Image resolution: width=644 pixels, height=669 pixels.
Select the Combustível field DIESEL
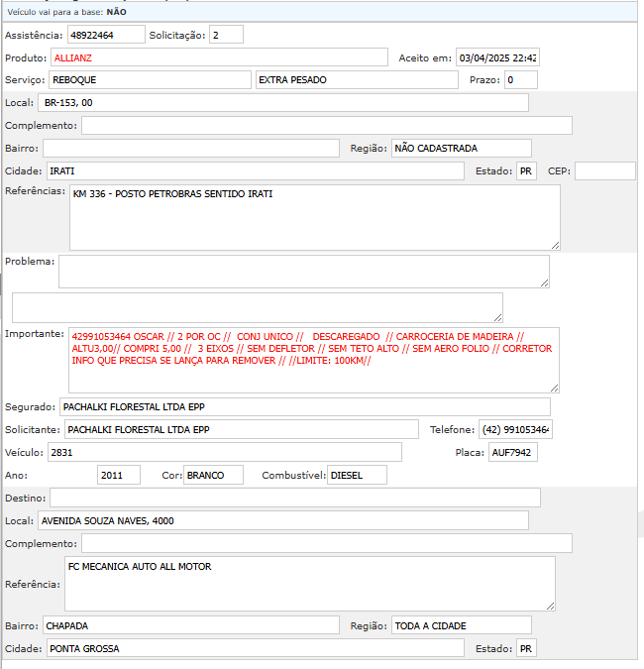pos(357,475)
